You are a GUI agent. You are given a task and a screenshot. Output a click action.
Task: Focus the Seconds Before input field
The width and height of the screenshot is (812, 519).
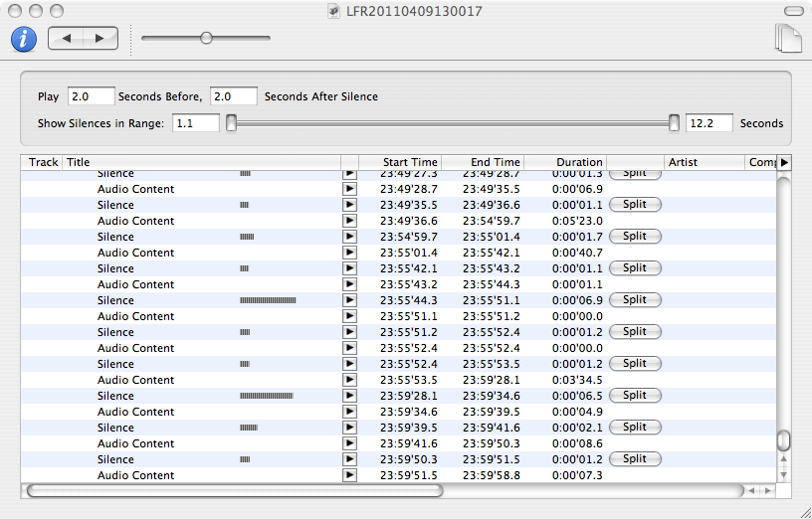pyautogui.click(x=92, y=96)
